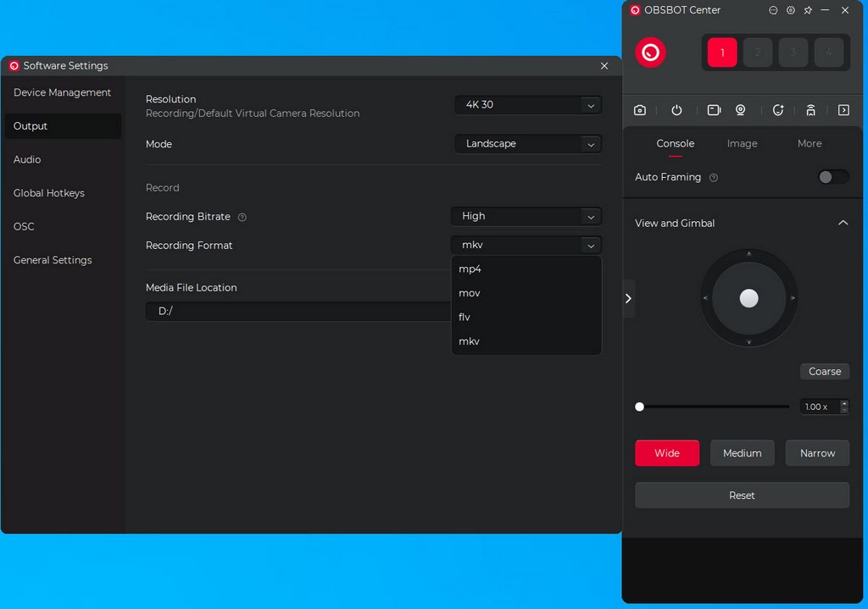
Task: Open the Mode dropdown showing Landscape
Action: pos(527,144)
